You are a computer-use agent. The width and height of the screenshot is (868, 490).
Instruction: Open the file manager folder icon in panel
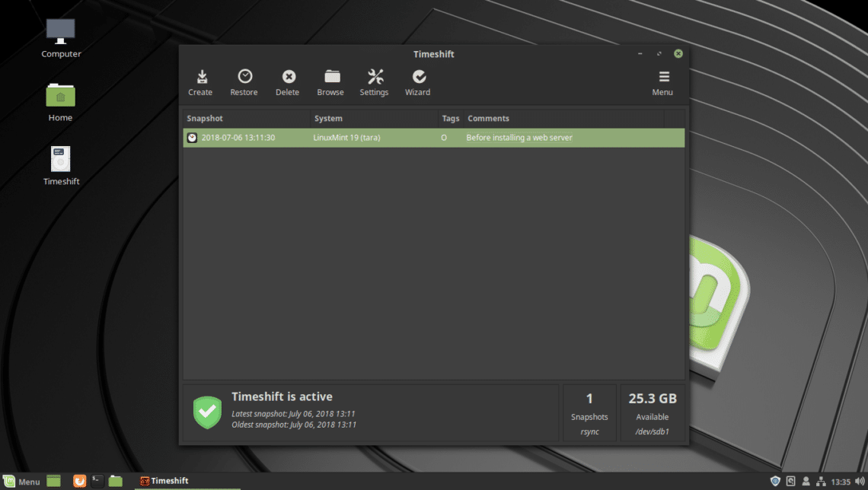point(115,481)
